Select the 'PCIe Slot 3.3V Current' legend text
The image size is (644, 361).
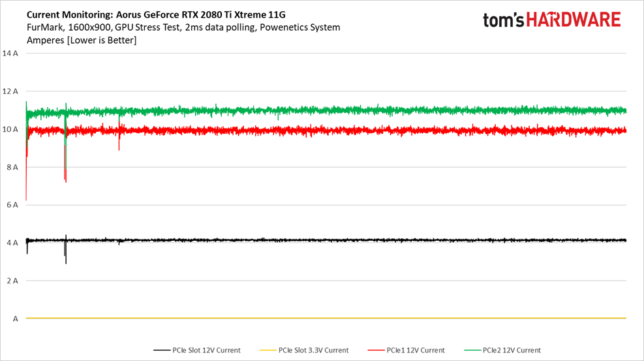tap(313, 351)
